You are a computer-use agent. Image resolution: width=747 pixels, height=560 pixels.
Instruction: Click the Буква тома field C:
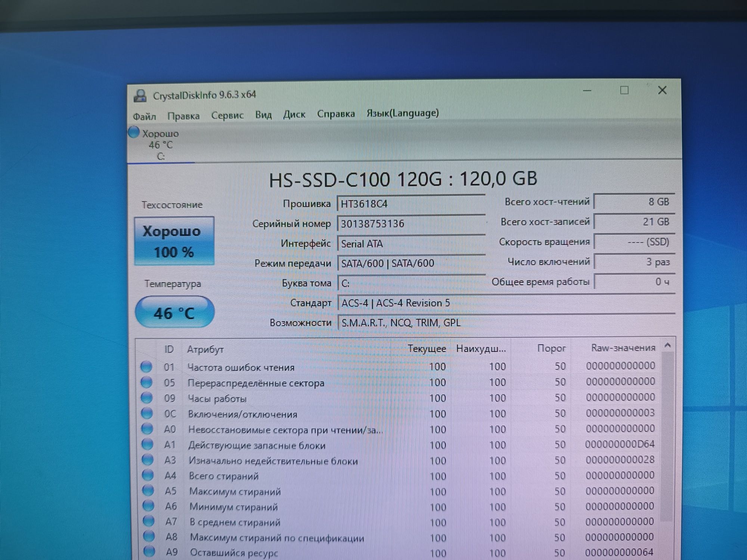coord(411,283)
